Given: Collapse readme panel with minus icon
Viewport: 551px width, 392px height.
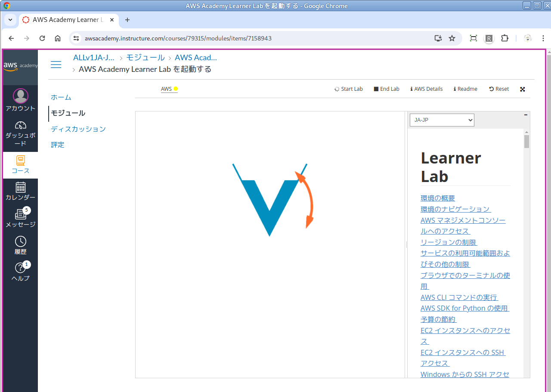Looking at the screenshot, I should pyautogui.click(x=526, y=115).
